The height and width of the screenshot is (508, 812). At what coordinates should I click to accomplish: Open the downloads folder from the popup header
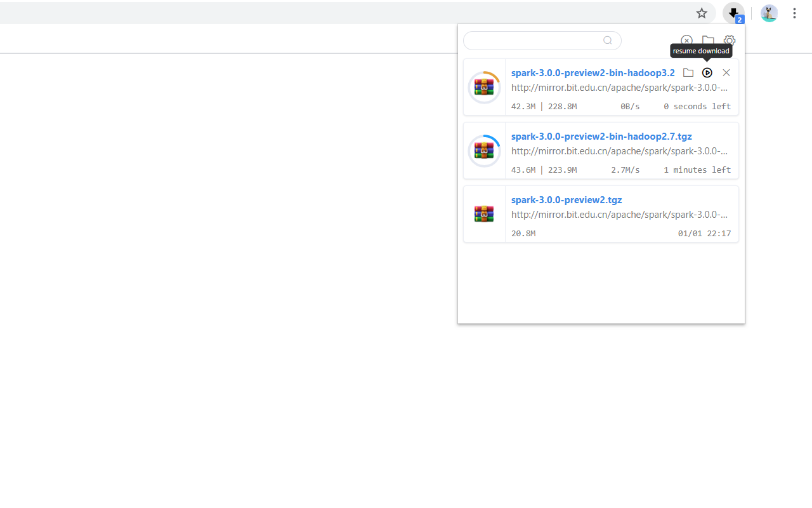[708, 41]
